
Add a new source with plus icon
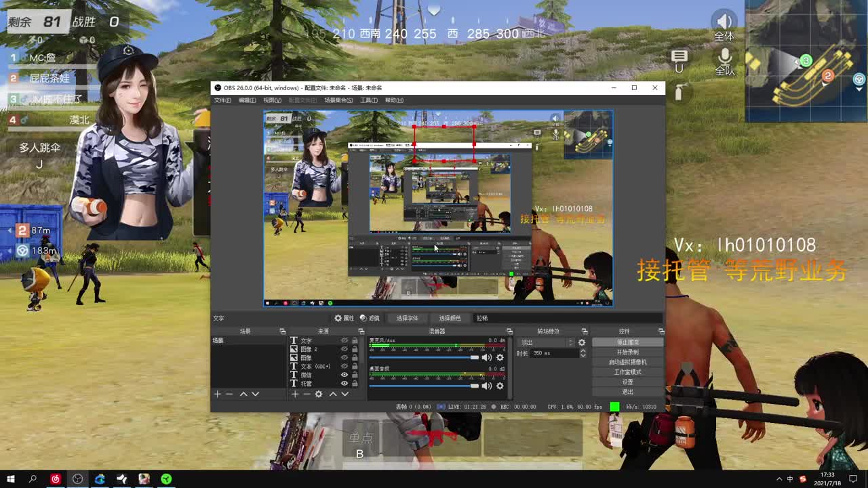pyautogui.click(x=295, y=394)
